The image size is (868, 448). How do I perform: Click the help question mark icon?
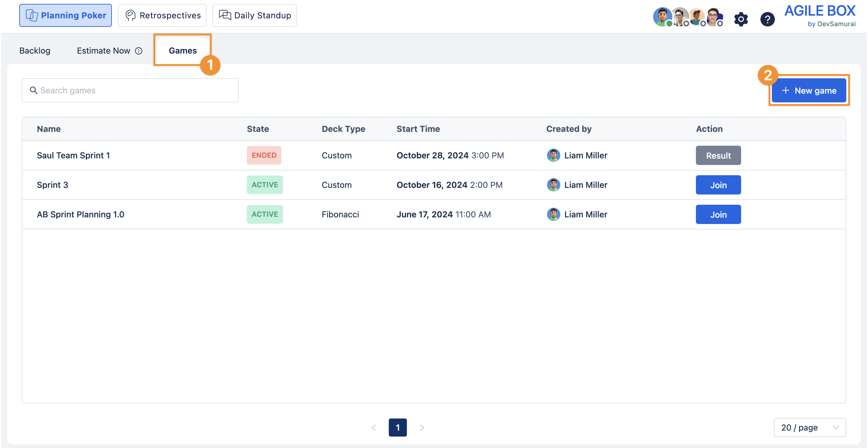[767, 19]
